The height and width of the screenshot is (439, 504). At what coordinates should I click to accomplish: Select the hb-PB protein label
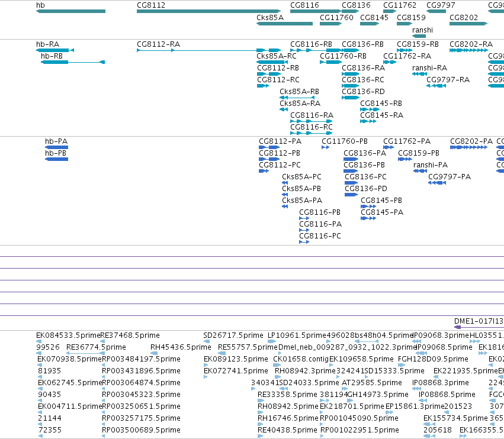56,153
